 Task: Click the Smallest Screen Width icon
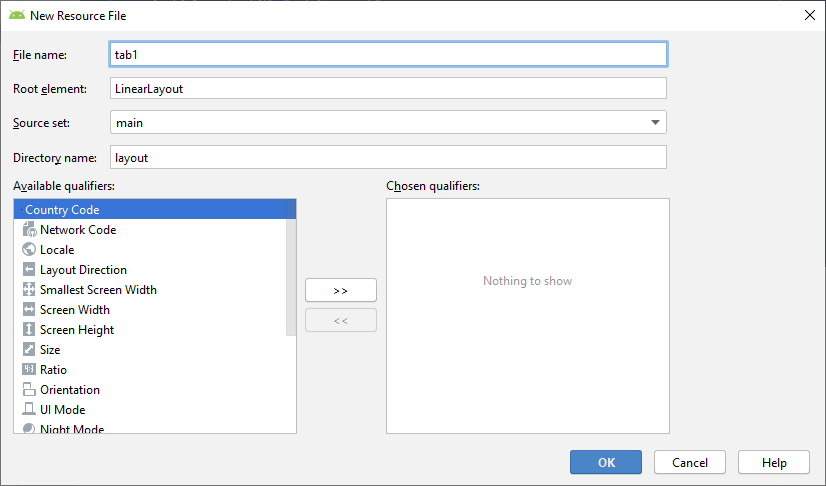tap(29, 290)
